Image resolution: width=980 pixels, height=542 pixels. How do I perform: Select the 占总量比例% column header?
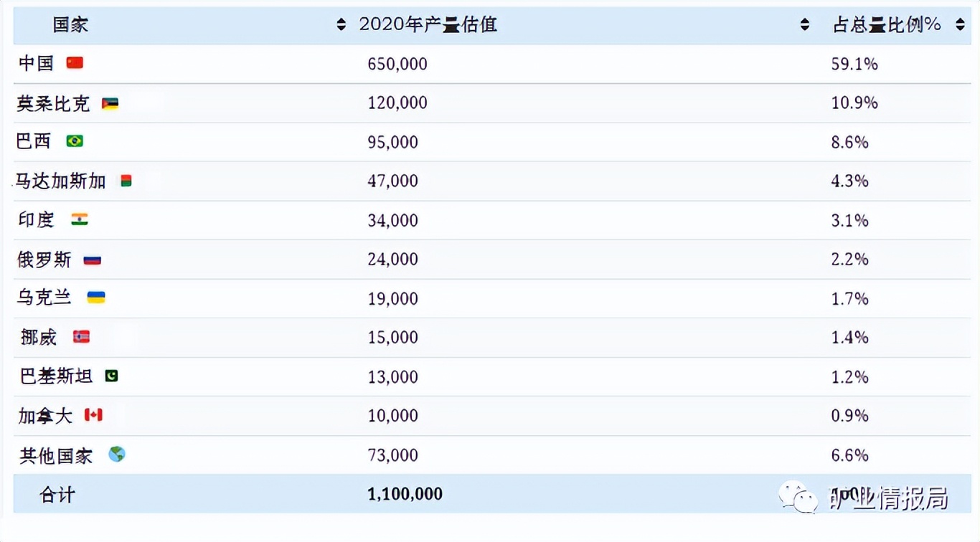(x=887, y=25)
